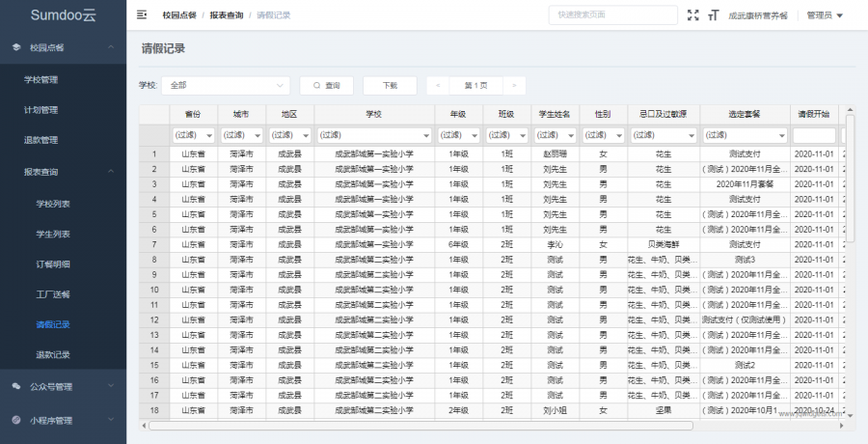Click 2020年11月套餐 cell in row 3
Image resolution: width=868 pixels, height=444 pixels.
[746, 184]
